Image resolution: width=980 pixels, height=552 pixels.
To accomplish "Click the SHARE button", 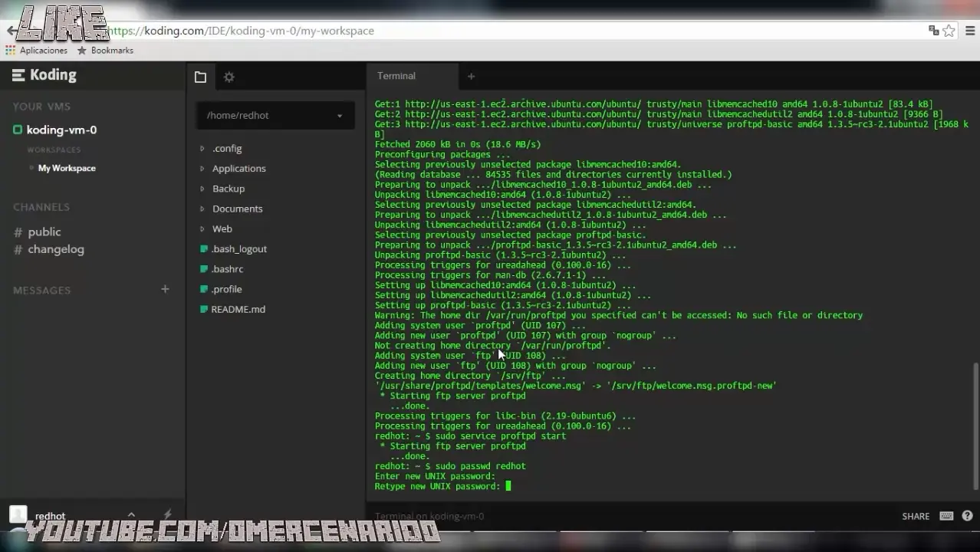I will (916, 516).
